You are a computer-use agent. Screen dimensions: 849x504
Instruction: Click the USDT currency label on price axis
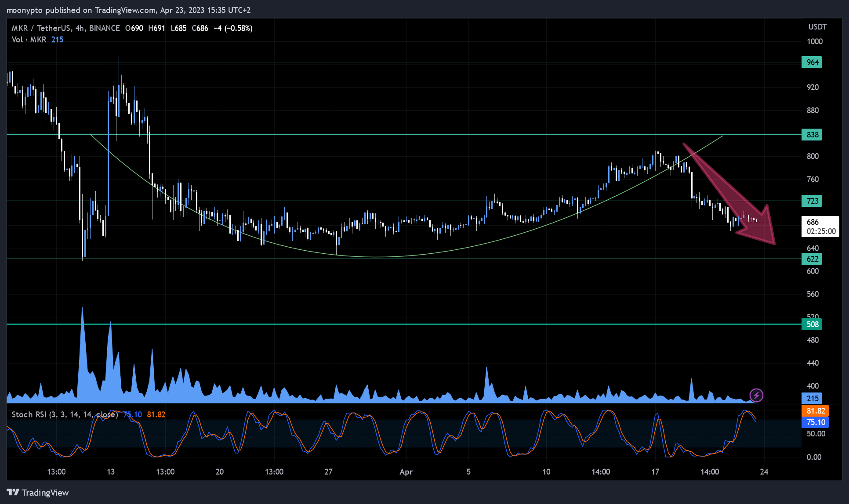coord(817,27)
